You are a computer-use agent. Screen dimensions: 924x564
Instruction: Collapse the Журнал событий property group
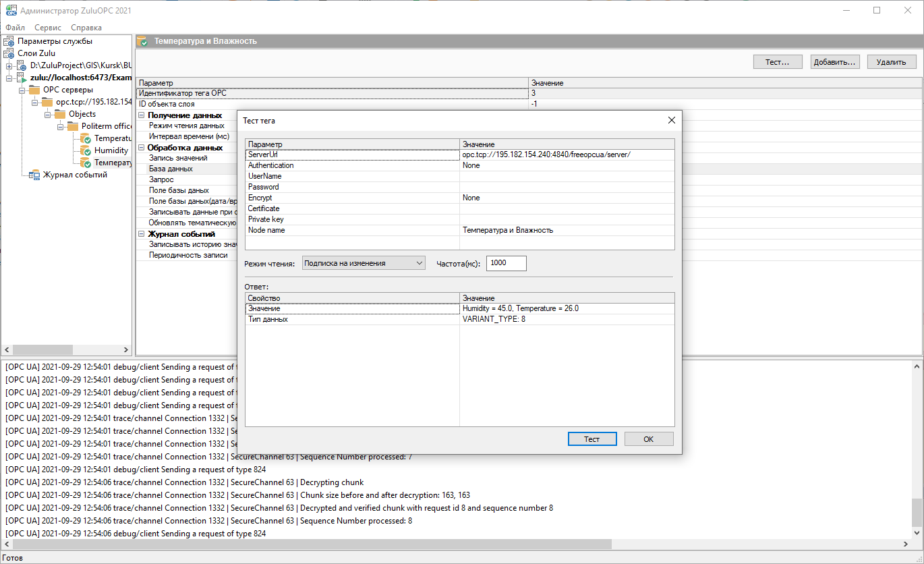click(142, 234)
